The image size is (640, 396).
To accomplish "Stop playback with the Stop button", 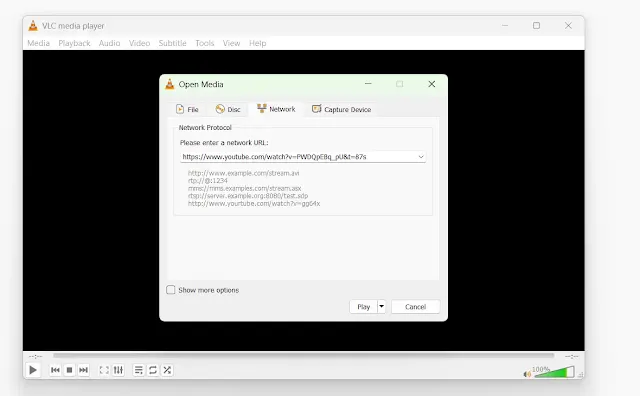I will click(69, 370).
